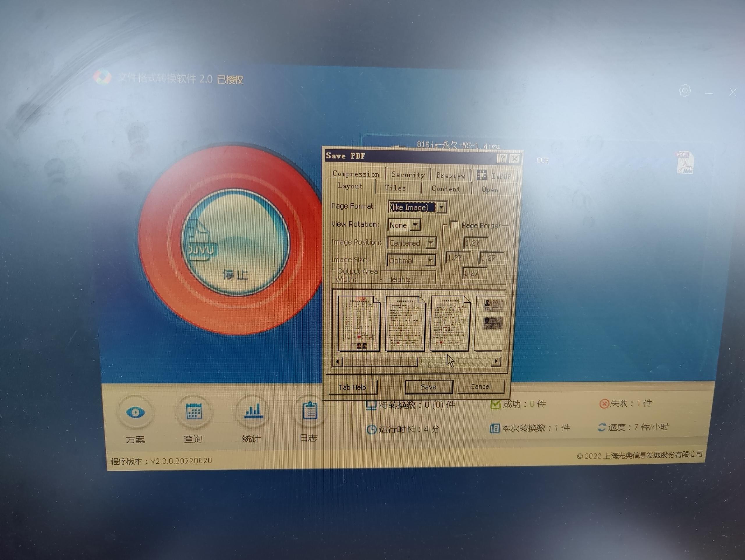Open the Image Position dropdown
745x560 pixels.
pos(431,243)
